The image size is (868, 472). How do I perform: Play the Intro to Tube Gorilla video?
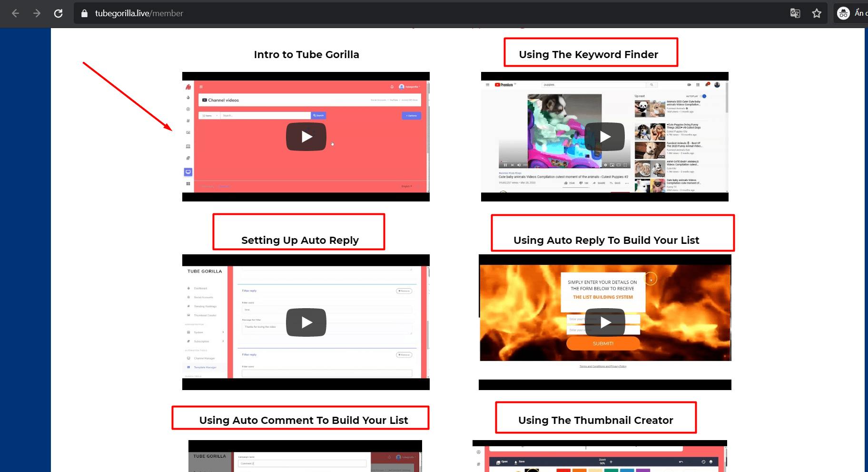tap(306, 137)
